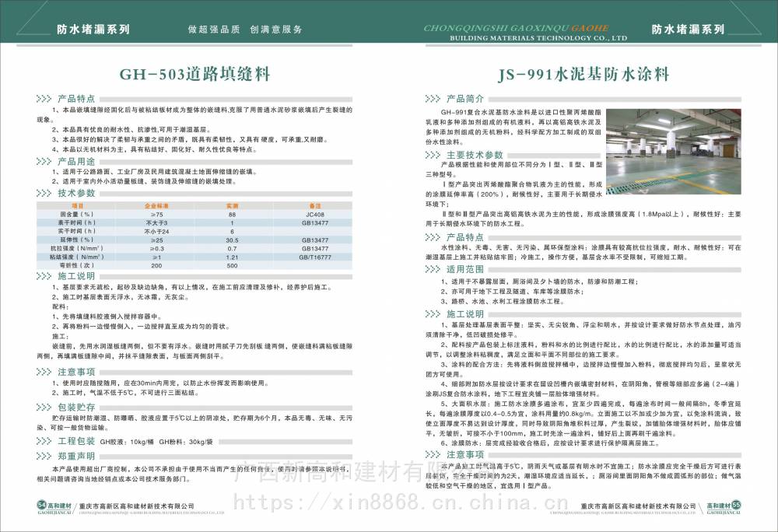The height and width of the screenshot is (532, 778).
Task: Click the "≥0.3" cell
Action: [157, 248]
